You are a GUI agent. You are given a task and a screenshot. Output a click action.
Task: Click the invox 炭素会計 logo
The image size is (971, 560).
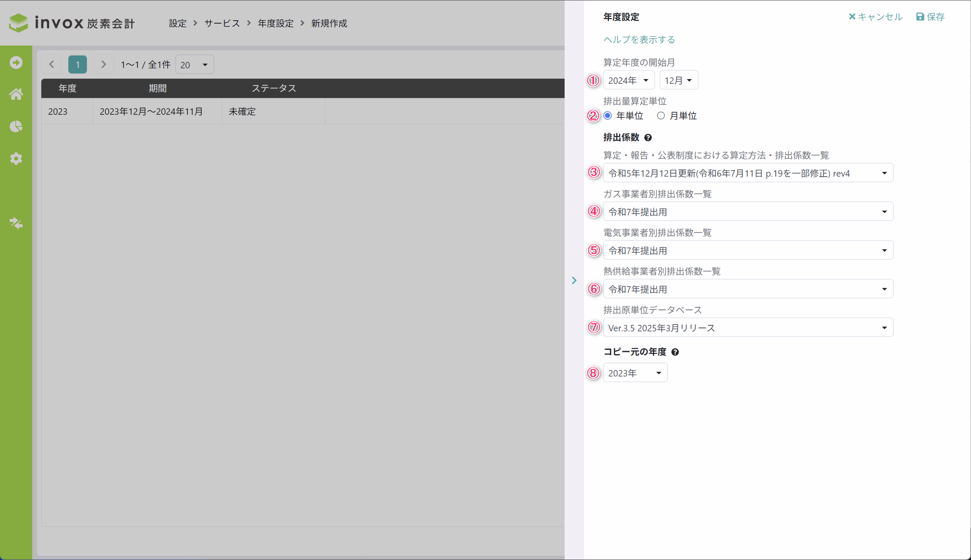point(72,23)
